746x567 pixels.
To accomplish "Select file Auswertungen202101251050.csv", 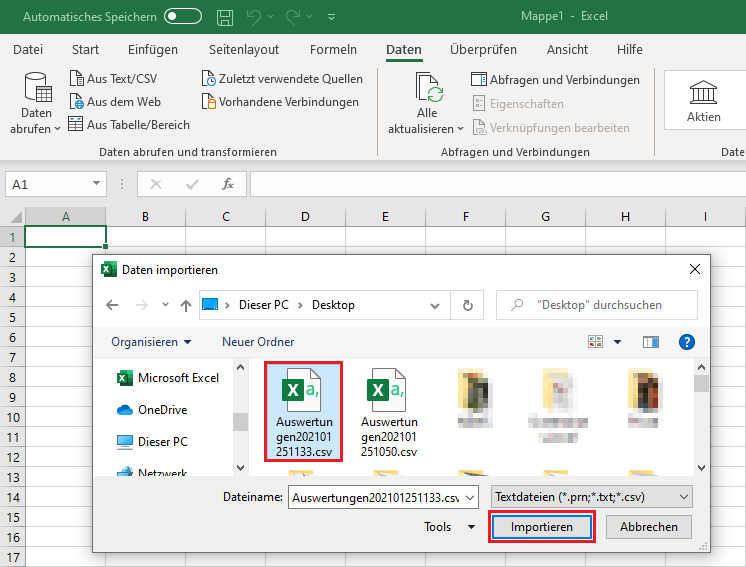I will point(388,412).
